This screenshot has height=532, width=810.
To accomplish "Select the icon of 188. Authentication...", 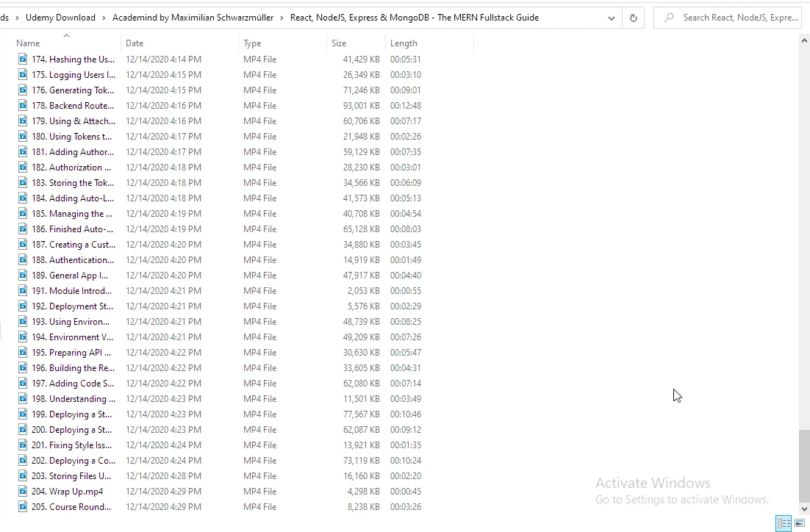I will point(23,260).
